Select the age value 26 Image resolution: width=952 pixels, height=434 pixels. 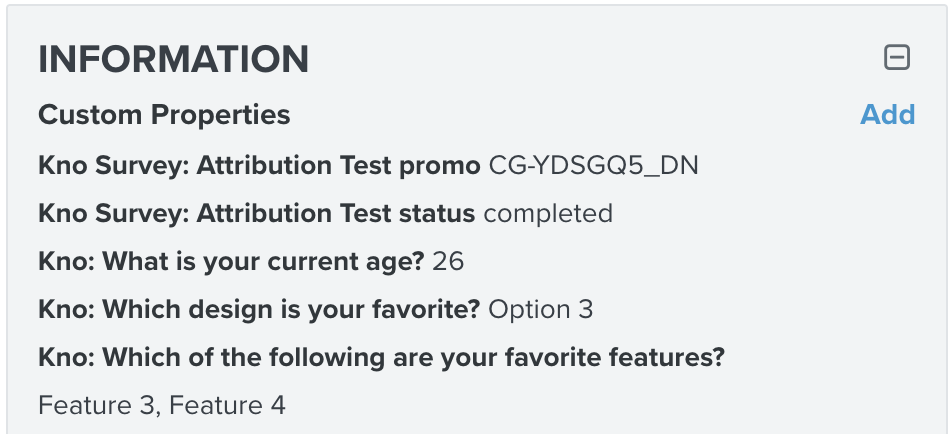[449, 261]
